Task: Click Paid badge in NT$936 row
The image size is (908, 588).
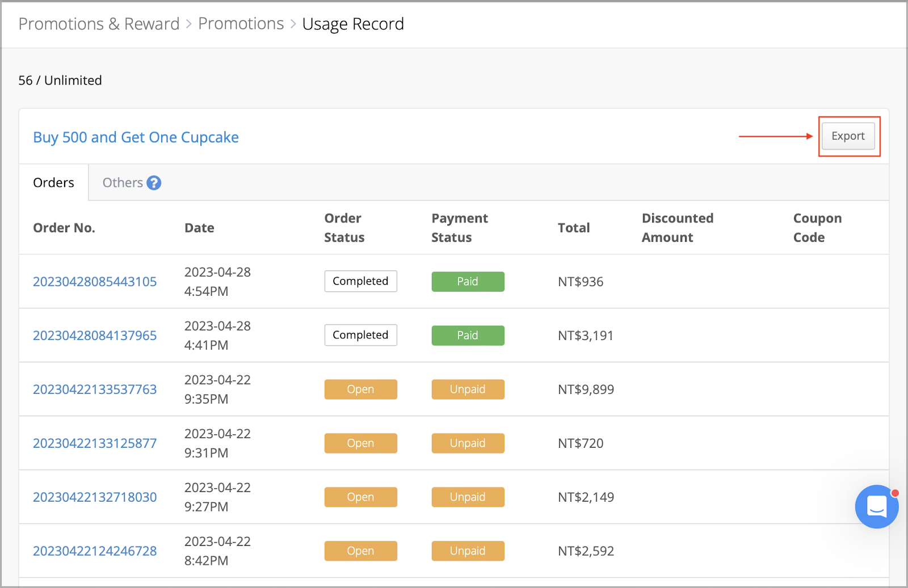Action: [x=468, y=282]
